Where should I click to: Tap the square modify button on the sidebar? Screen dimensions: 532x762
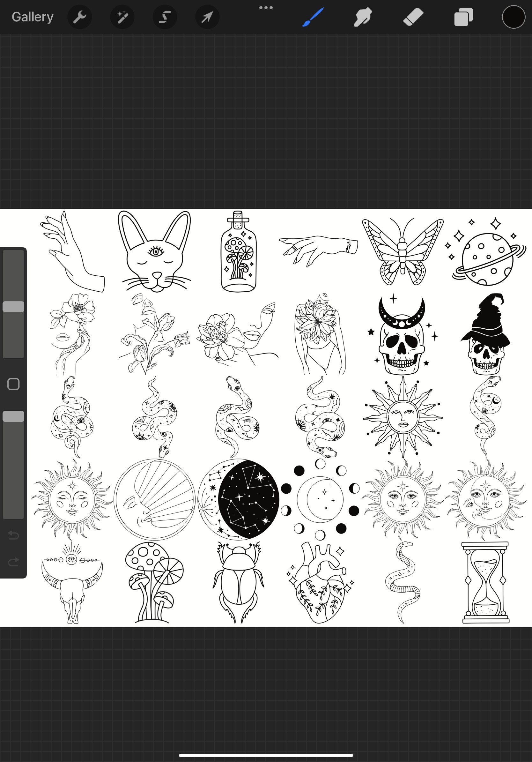13,384
